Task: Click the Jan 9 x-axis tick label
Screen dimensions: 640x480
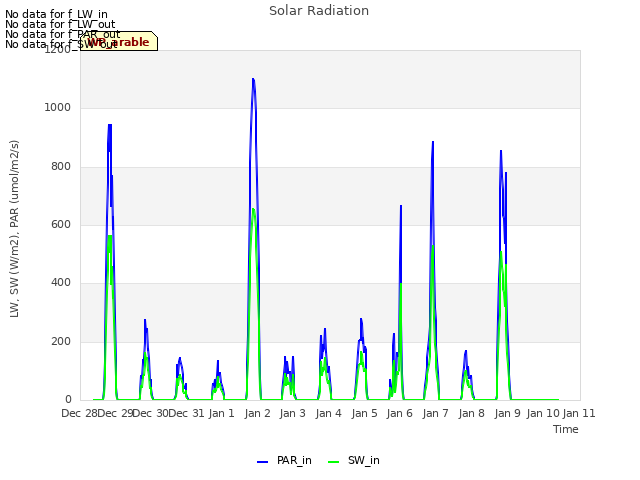Action: tap(507, 413)
